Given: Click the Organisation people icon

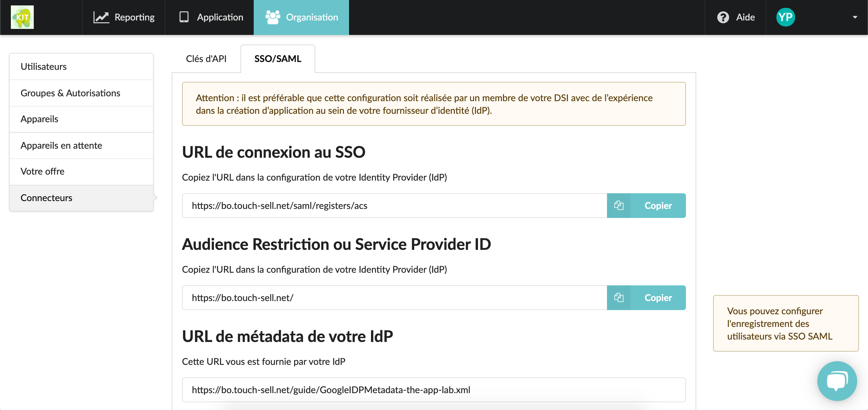Looking at the screenshot, I should click(272, 17).
